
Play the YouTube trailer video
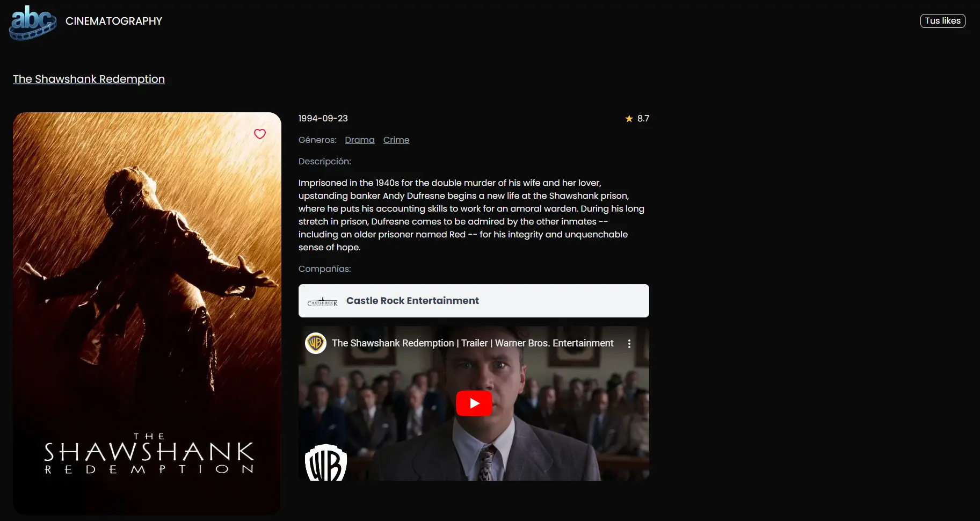pyautogui.click(x=474, y=403)
